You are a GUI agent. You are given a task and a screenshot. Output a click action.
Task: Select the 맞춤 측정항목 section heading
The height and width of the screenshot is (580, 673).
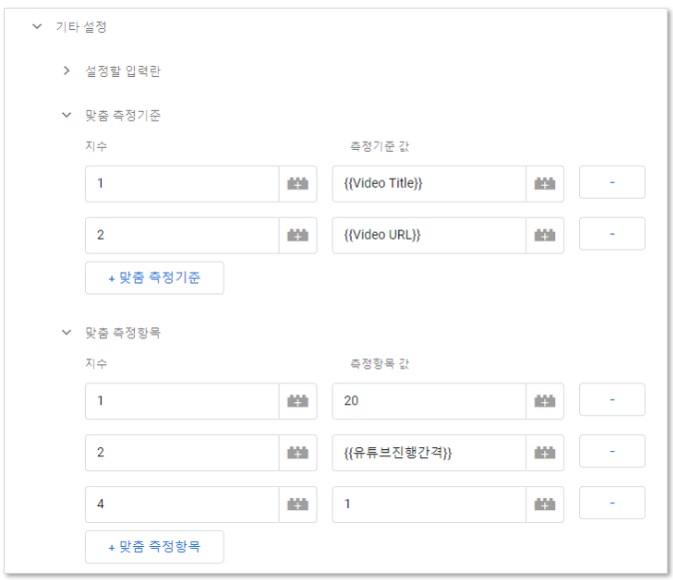click(x=123, y=333)
